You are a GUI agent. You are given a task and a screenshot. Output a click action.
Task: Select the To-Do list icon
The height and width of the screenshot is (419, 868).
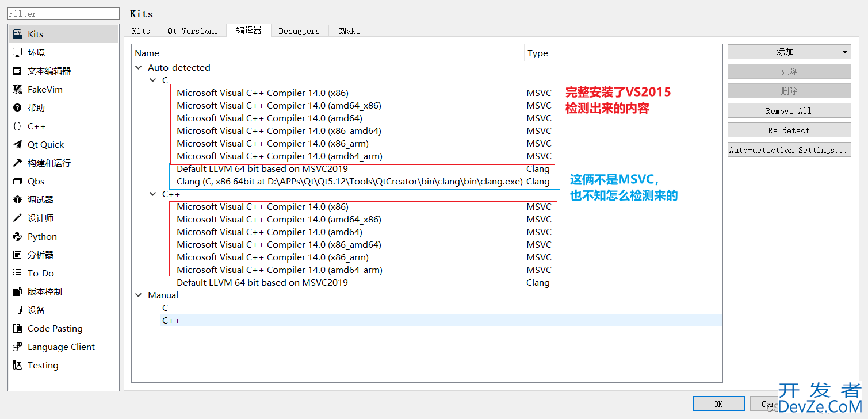(x=17, y=274)
